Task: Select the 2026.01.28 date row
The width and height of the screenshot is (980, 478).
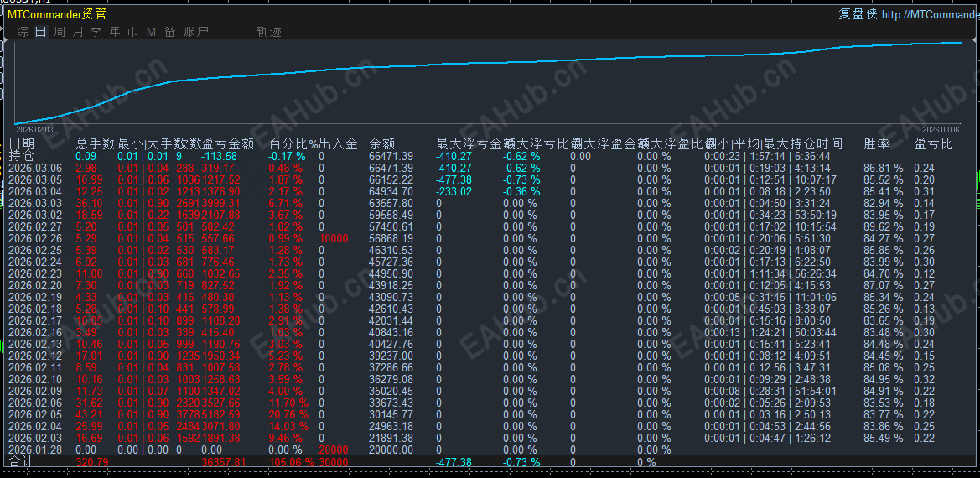Action: coord(490,449)
